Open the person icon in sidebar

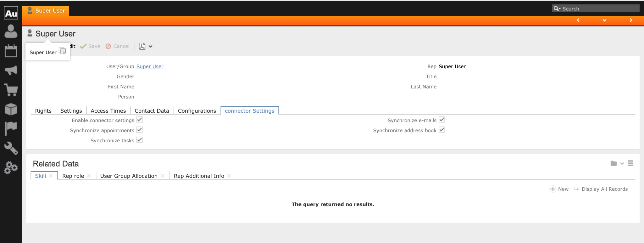point(11,31)
